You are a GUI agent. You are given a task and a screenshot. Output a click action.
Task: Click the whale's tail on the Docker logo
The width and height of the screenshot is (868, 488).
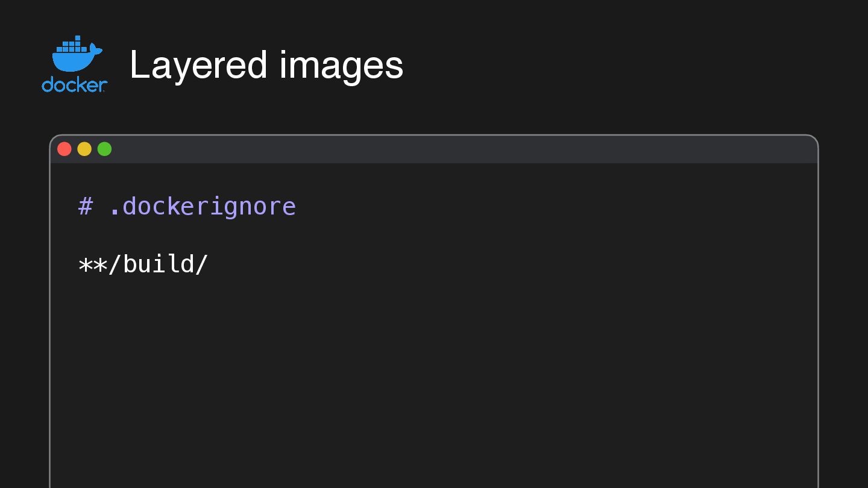pyautogui.click(x=95, y=49)
